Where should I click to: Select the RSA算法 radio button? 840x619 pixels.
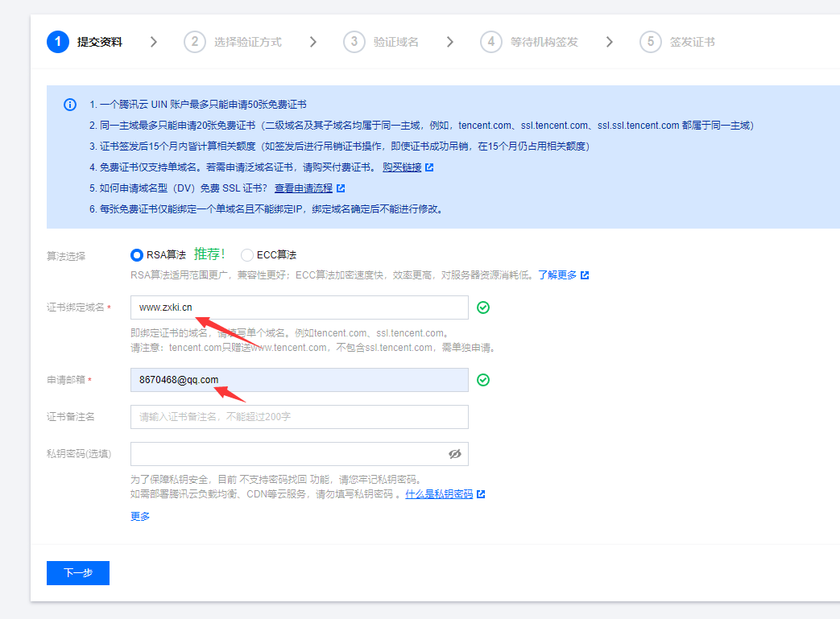point(136,254)
